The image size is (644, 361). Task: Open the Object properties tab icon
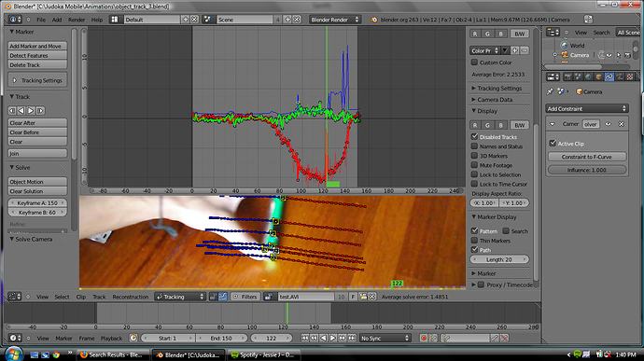598,76
